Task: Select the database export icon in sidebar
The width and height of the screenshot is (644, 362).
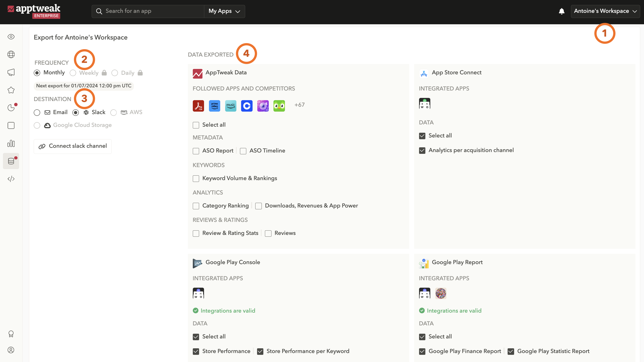Action: point(11,161)
